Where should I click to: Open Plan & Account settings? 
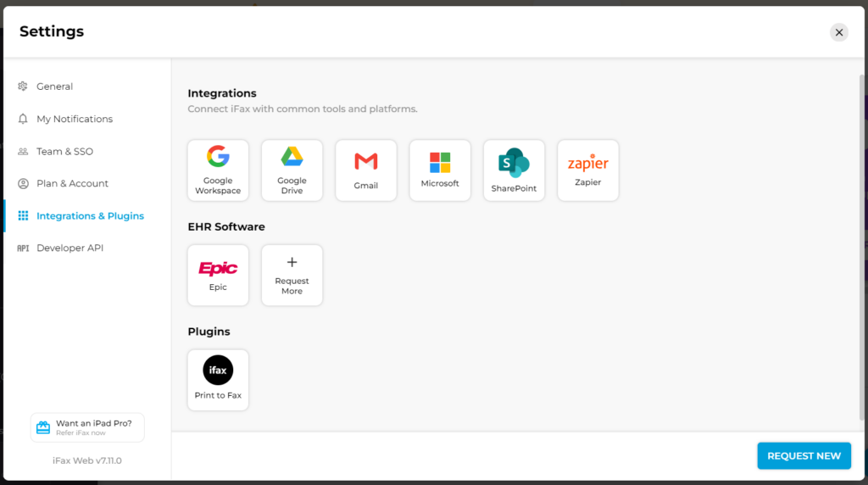72,183
